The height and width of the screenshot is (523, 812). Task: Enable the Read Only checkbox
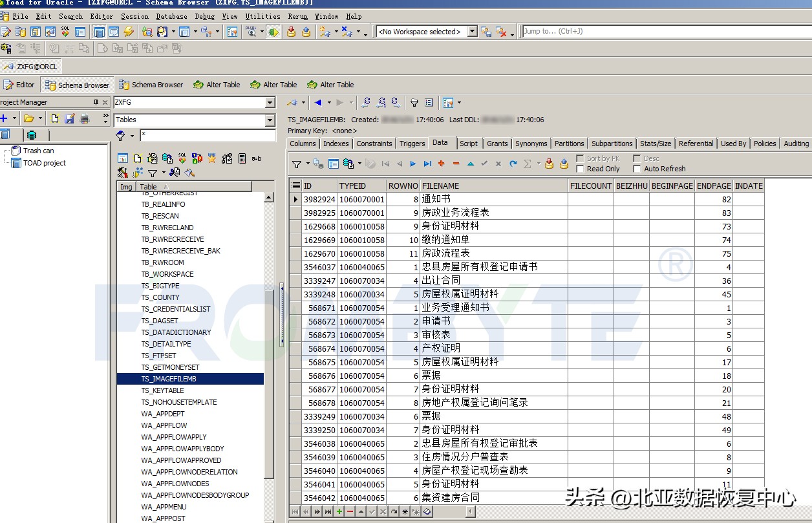click(581, 169)
